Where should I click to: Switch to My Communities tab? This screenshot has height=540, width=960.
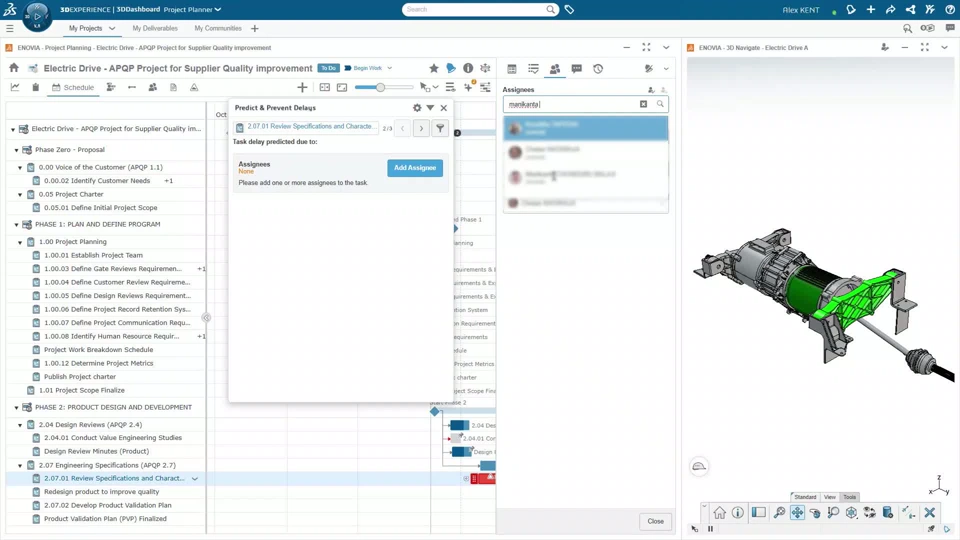tap(218, 29)
